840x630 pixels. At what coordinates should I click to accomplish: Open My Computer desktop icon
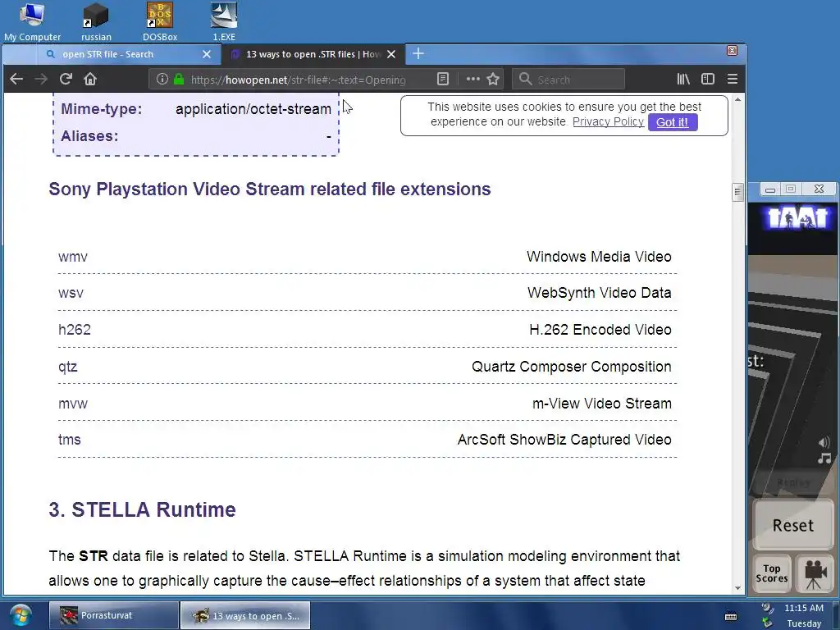coord(32,22)
